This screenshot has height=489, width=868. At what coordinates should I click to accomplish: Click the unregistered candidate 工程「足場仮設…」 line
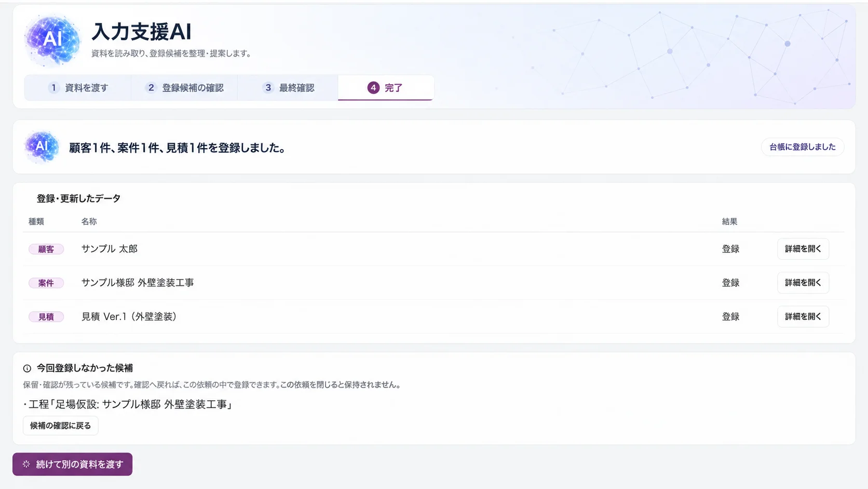coord(127,404)
